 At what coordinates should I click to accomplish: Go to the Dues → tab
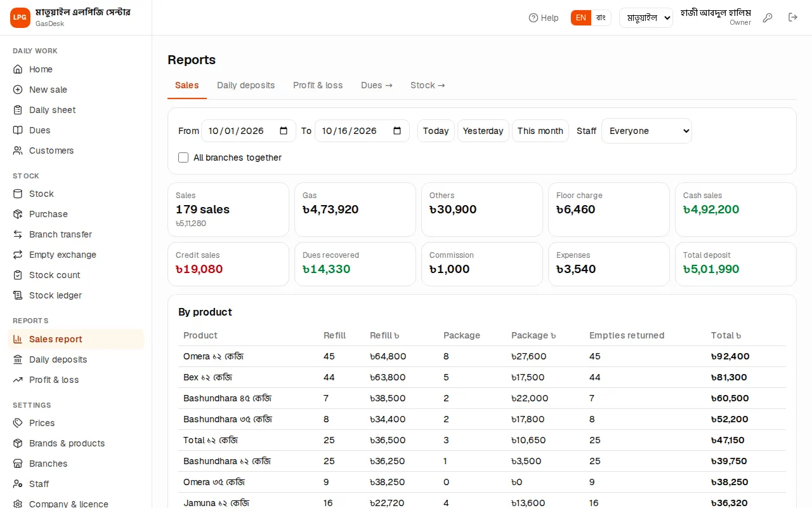click(x=377, y=85)
